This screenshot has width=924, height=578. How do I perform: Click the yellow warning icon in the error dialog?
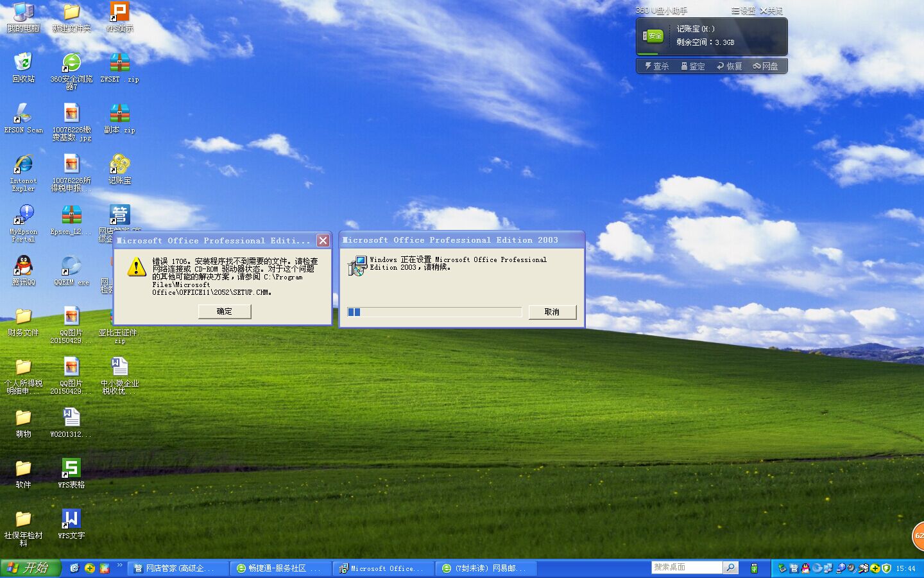[x=136, y=267]
